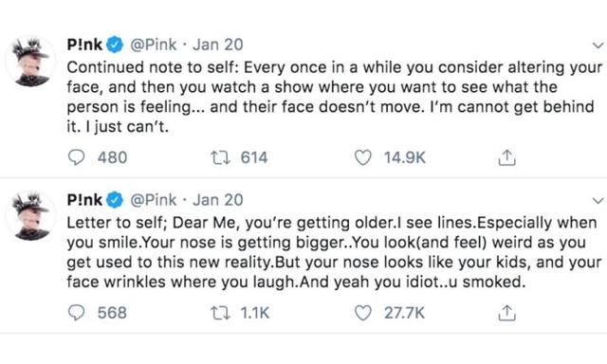The width and height of the screenshot is (607, 364).
Task: Click reply icon on first tweet
Action: (76, 157)
